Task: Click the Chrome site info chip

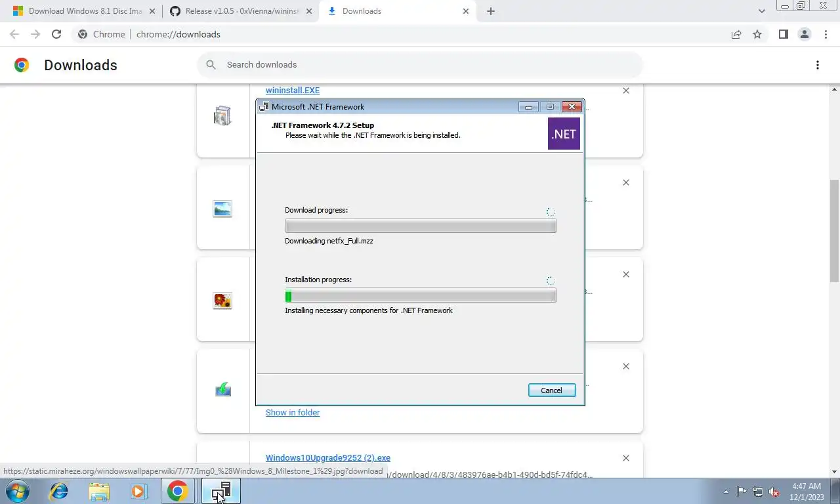Action: 102,34
